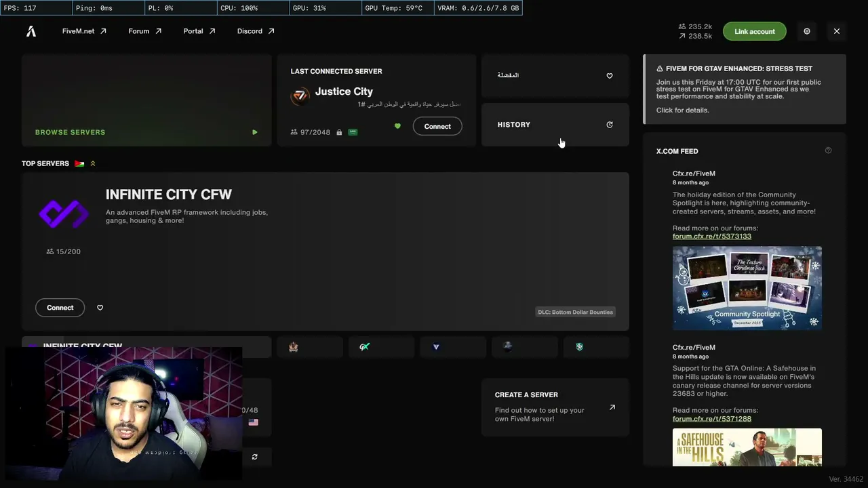The height and width of the screenshot is (488, 868).
Task: Click the US flag icon on the server card
Action: 254,422
